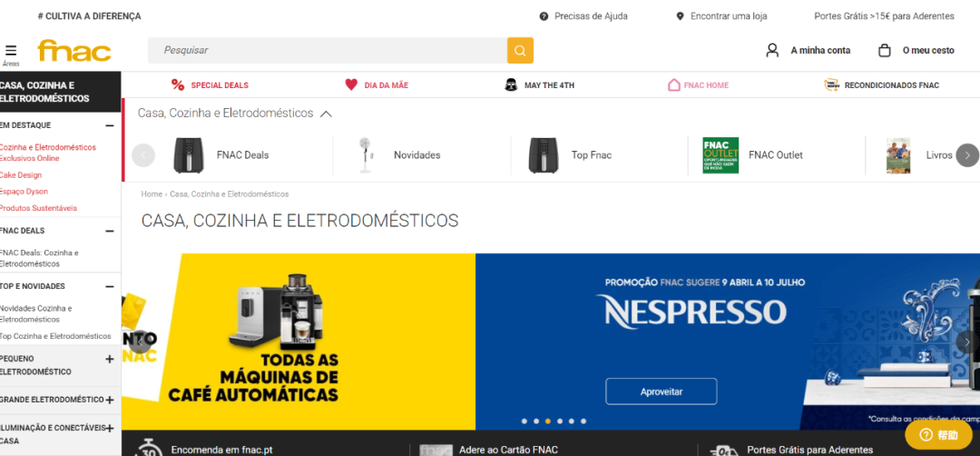Collapse the Casa, Cozinha e Eletrodomésticos chevron
The height and width of the screenshot is (456, 980).
326,114
